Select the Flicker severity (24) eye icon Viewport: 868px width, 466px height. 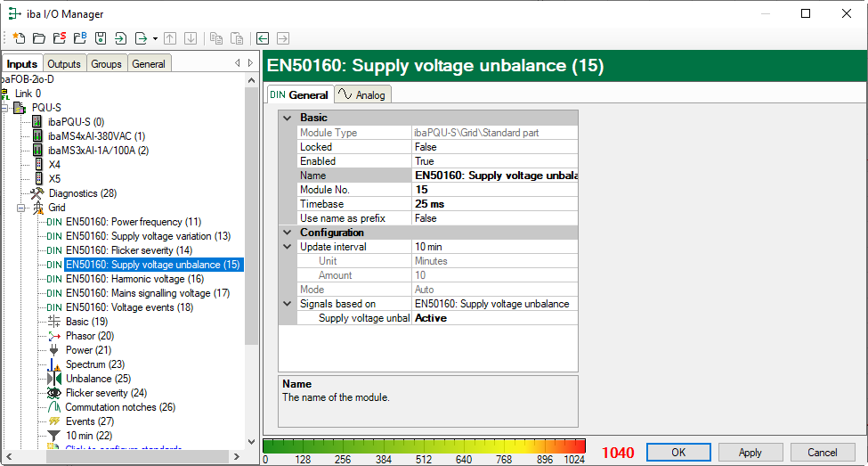(53, 393)
